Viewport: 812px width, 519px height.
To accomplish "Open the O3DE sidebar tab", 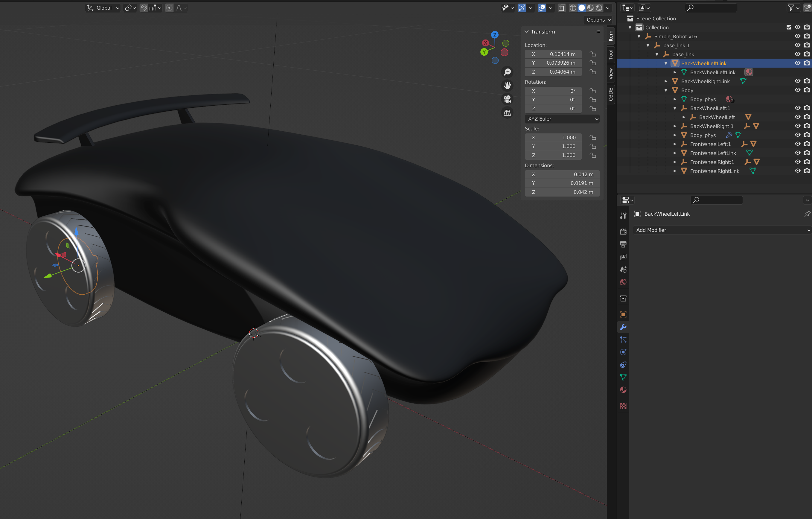I will pos(610,95).
